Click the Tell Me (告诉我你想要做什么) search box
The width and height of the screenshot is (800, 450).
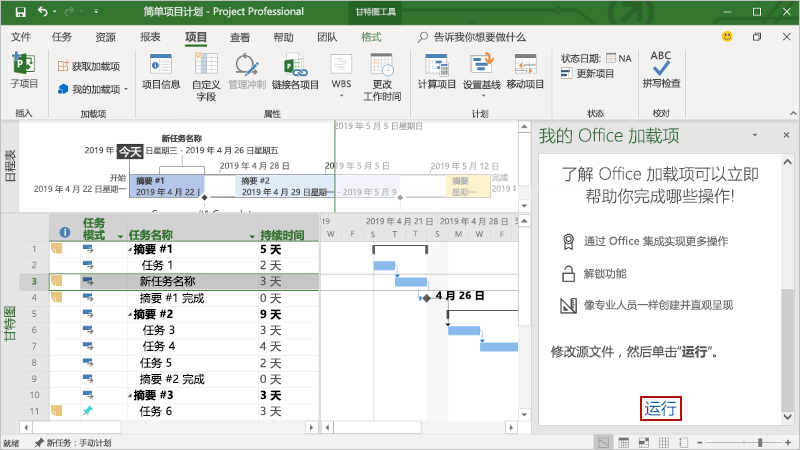click(x=471, y=37)
